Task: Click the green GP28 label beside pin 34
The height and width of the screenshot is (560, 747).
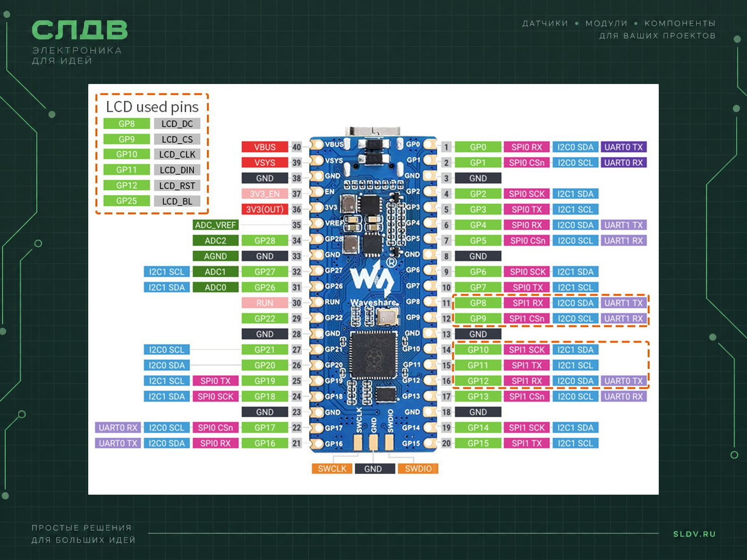Action: pos(265,240)
